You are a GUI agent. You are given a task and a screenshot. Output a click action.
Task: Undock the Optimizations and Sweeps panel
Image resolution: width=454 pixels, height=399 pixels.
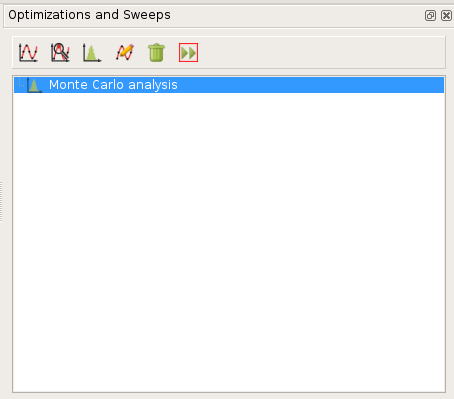(x=430, y=15)
